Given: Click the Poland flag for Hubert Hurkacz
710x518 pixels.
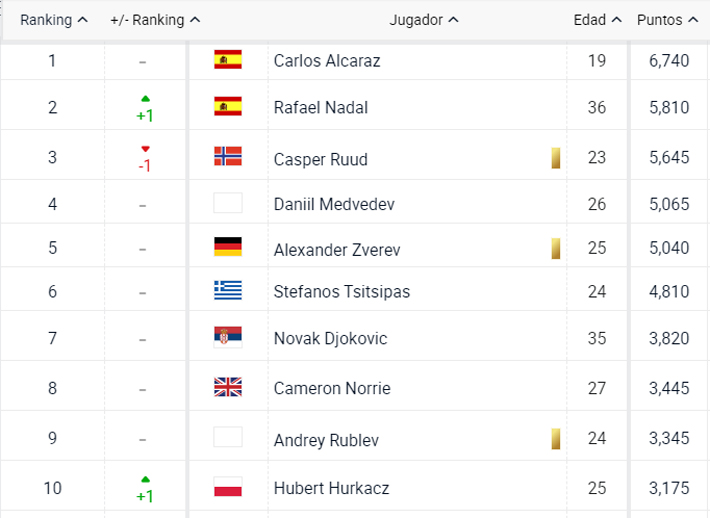Looking at the screenshot, I should pyautogui.click(x=228, y=487).
